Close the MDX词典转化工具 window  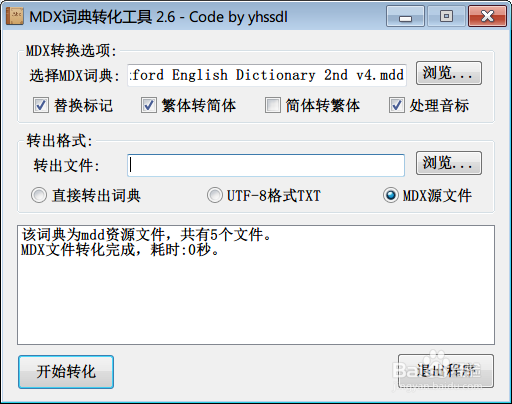[x=487, y=16]
